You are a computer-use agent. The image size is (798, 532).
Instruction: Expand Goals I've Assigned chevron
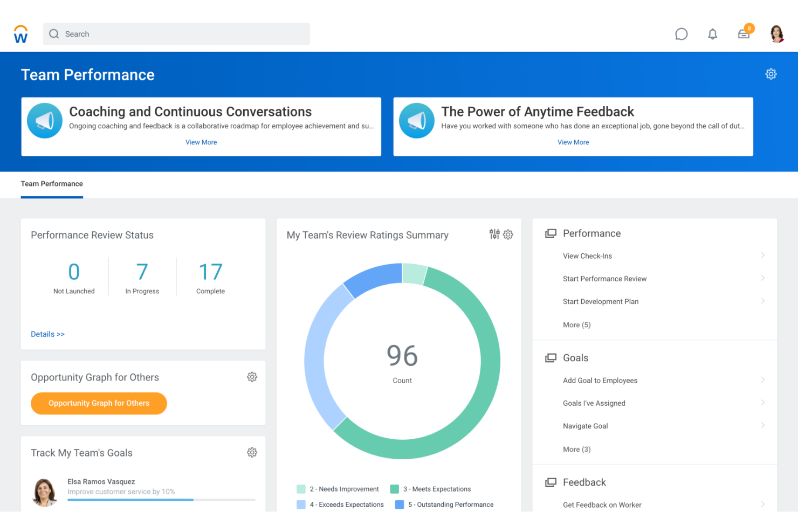[763, 403]
